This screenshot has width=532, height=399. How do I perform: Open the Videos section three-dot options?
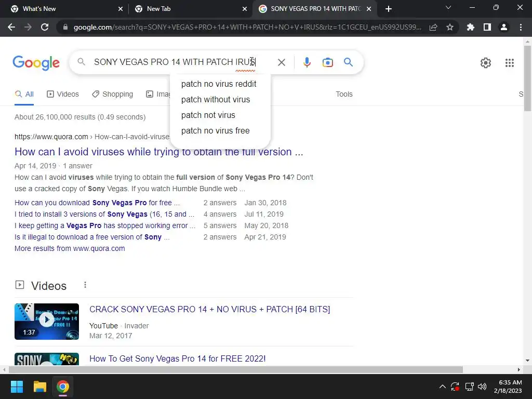click(85, 285)
